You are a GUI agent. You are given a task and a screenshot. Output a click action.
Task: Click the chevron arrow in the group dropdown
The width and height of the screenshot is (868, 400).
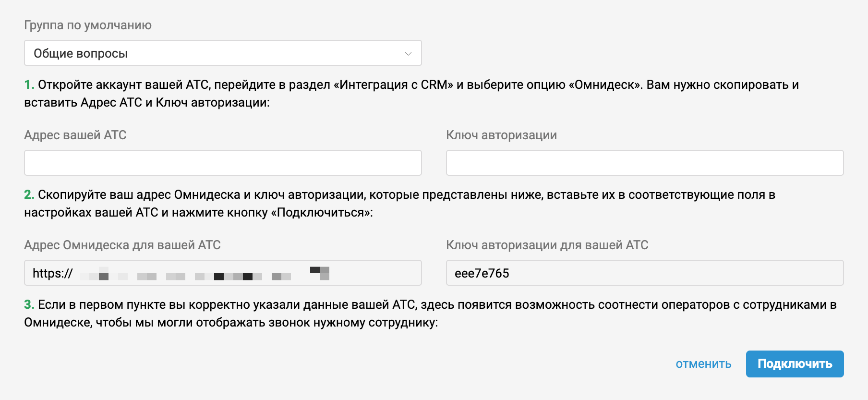pos(408,53)
